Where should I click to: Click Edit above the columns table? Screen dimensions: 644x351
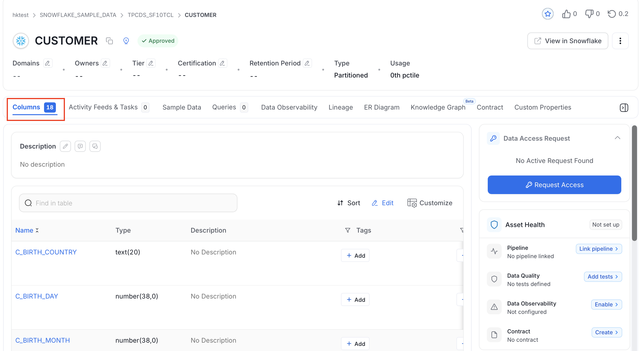click(383, 203)
